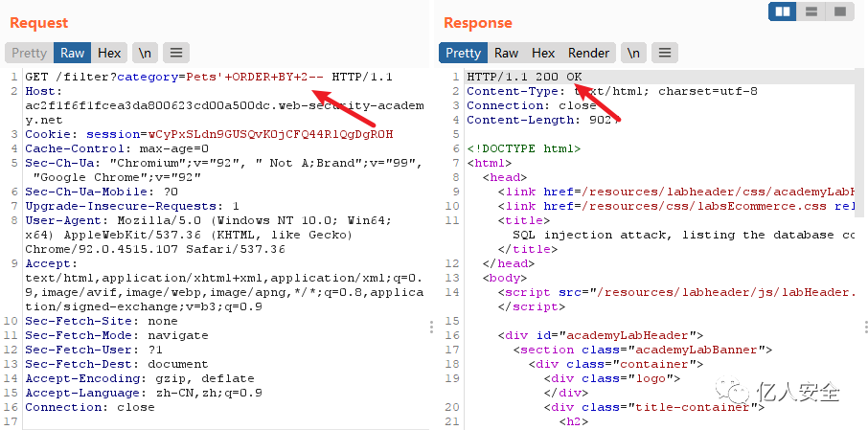The height and width of the screenshot is (430, 868).
Task: Select side-by-side split layout icon
Action: (x=783, y=11)
